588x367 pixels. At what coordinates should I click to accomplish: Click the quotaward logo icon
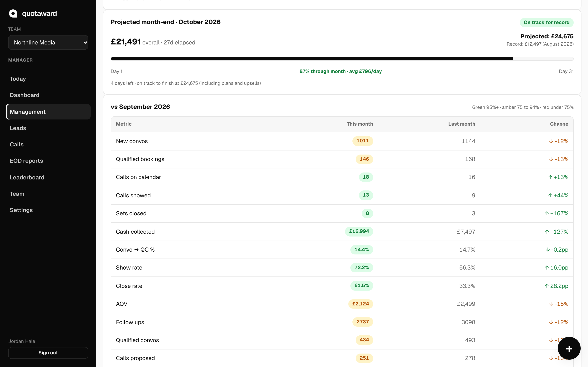pyautogui.click(x=13, y=13)
